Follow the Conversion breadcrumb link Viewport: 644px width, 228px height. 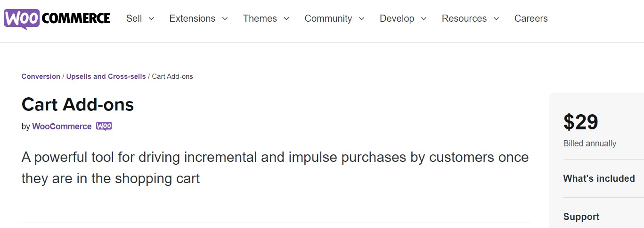coord(41,76)
